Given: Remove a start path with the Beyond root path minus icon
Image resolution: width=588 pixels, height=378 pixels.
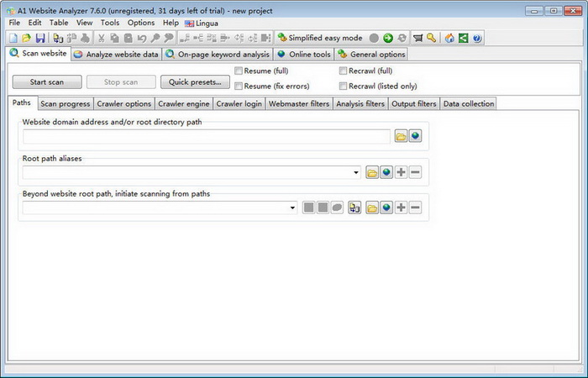Looking at the screenshot, I should coord(415,207).
